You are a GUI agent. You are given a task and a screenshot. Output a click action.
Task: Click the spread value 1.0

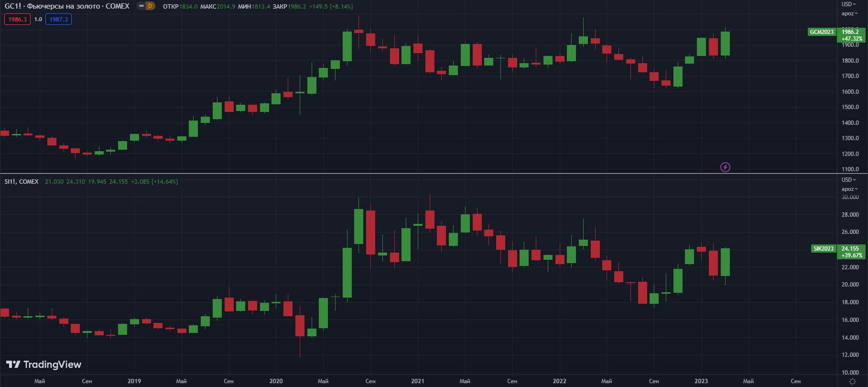tap(38, 19)
